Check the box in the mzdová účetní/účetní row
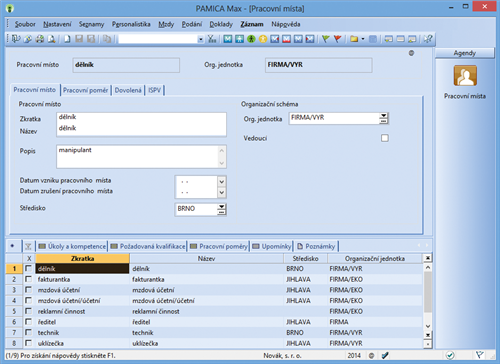 point(29,300)
